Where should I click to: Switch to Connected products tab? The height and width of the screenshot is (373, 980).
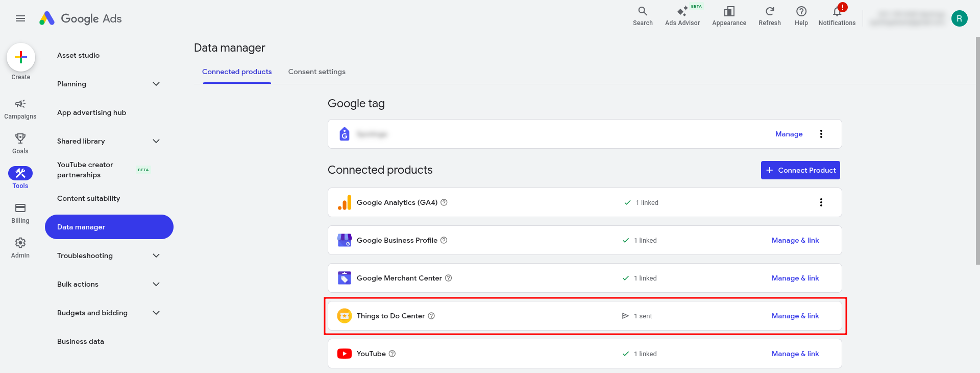click(x=237, y=72)
